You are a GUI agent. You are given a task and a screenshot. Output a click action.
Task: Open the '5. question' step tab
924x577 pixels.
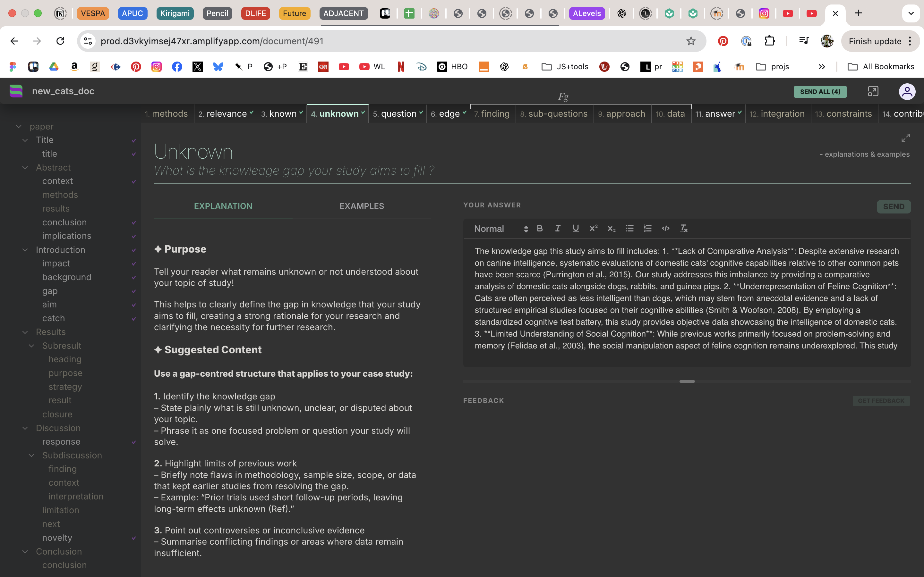(398, 114)
